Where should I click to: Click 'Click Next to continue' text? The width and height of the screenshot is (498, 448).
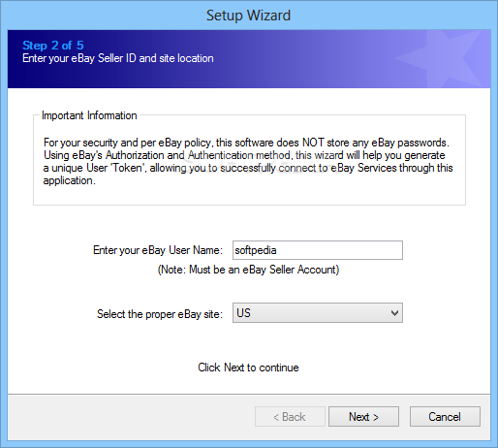click(x=248, y=368)
